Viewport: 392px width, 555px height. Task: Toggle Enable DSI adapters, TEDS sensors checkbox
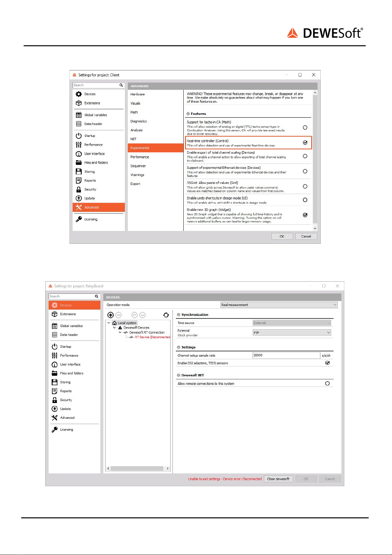click(x=327, y=363)
